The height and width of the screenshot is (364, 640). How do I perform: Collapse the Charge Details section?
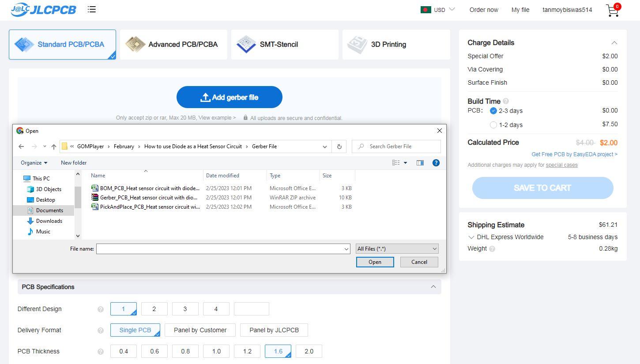tap(614, 43)
